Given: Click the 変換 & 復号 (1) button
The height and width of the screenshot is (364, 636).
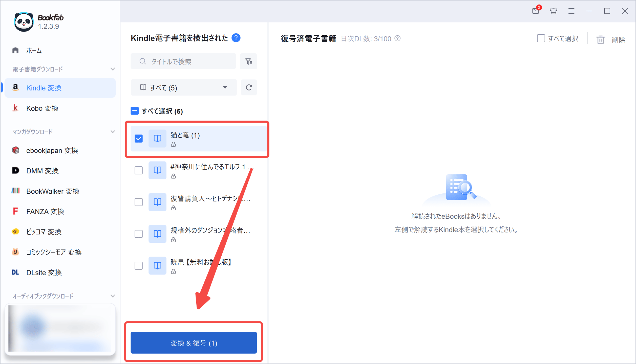Looking at the screenshot, I should click(x=194, y=343).
